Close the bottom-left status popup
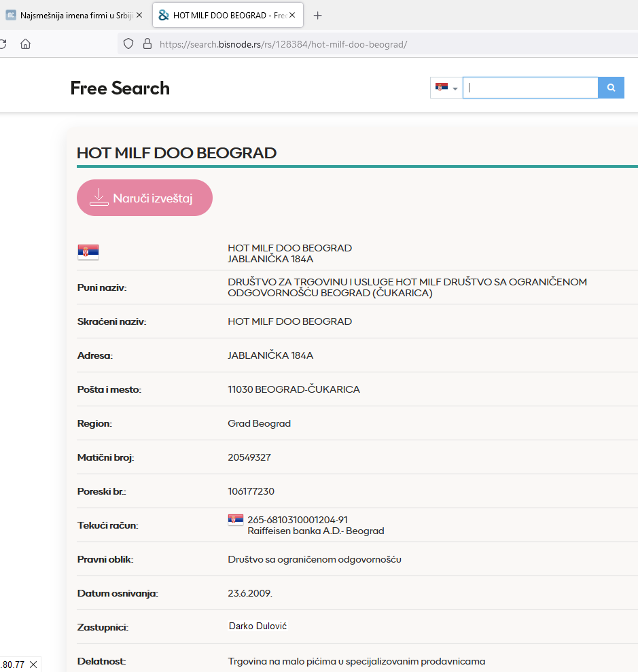The height and width of the screenshot is (672, 638). [33, 665]
